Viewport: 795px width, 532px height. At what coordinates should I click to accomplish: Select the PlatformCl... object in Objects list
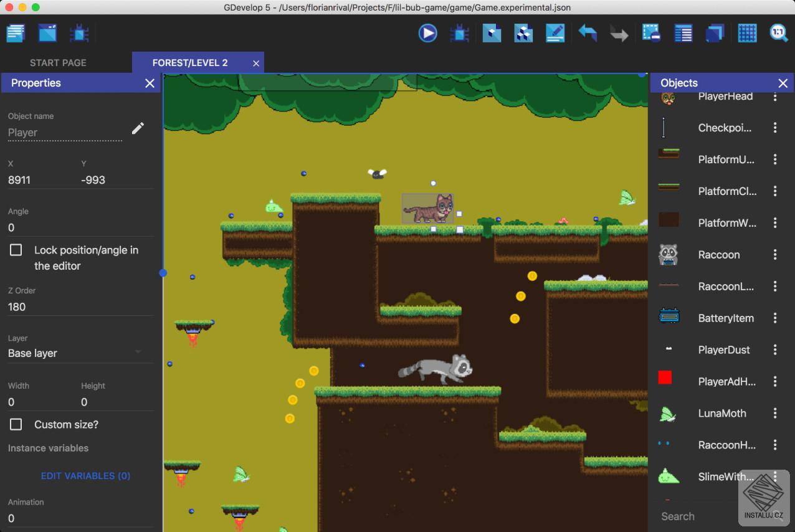(x=710, y=191)
